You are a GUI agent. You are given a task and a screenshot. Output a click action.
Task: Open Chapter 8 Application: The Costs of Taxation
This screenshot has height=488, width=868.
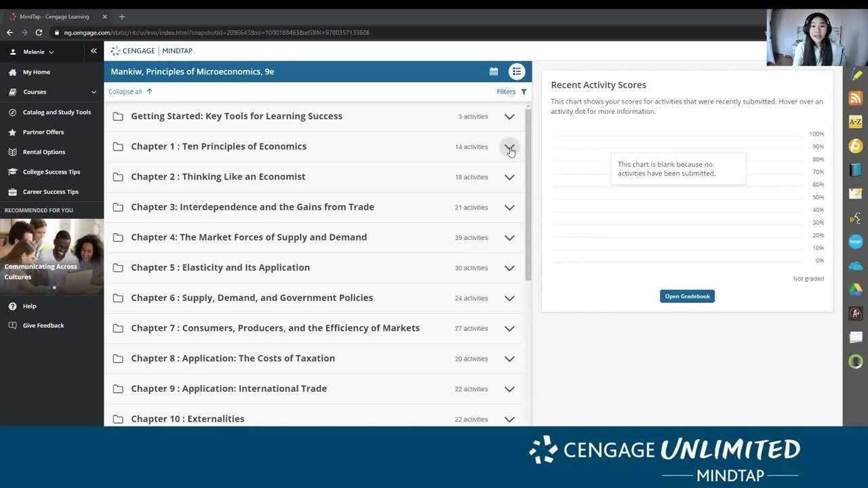pyautogui.click(x=233, y=359)
